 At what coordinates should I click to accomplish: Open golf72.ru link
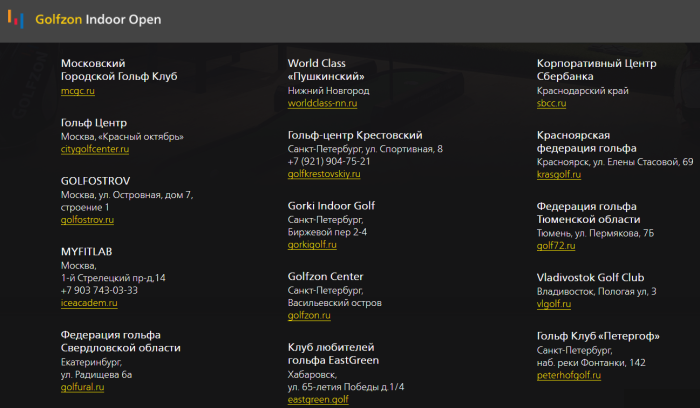(556, 246)
